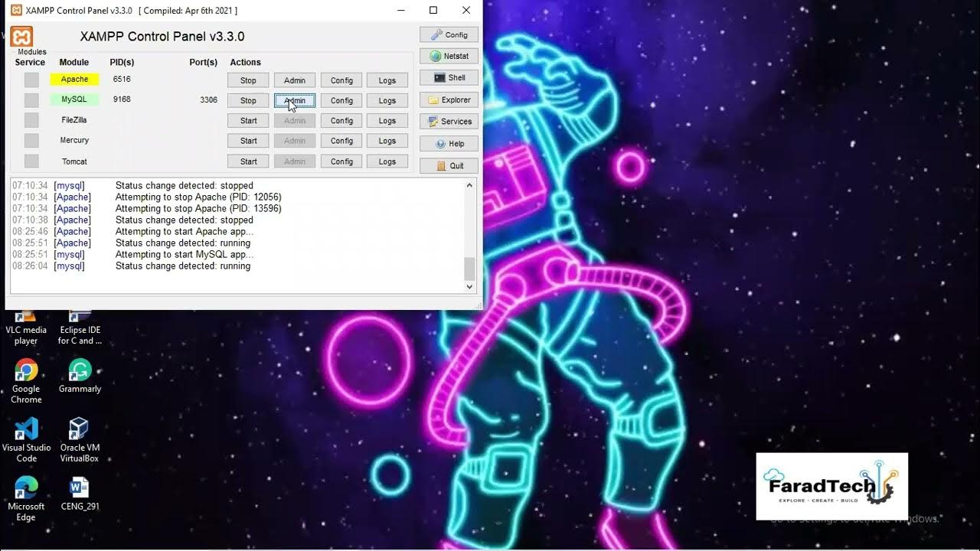
Task: Toggle the Mercury service checkbox
Action: 31,140
